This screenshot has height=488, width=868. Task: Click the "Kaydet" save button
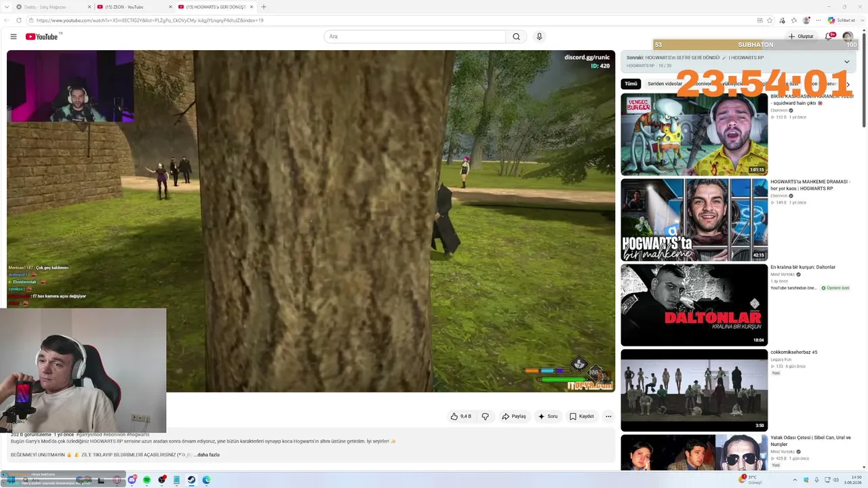click(581, 416)
